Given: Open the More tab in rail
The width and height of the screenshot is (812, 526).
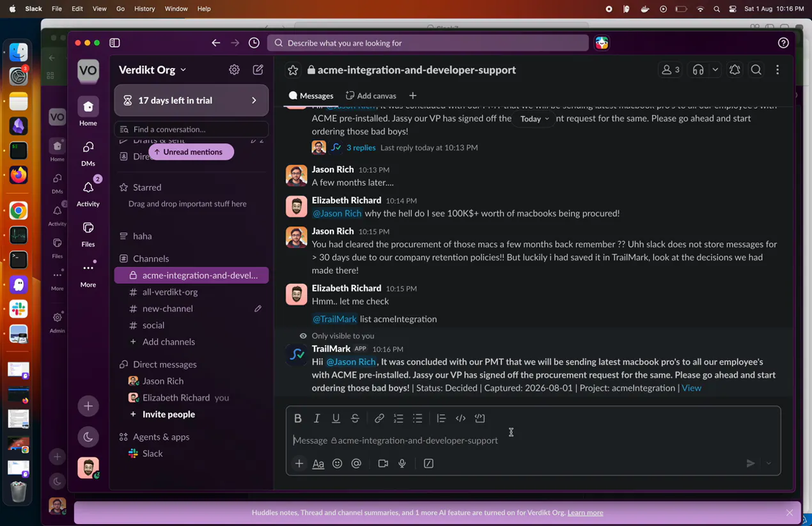Looking at the screenshot, I should tap(88, 274).
